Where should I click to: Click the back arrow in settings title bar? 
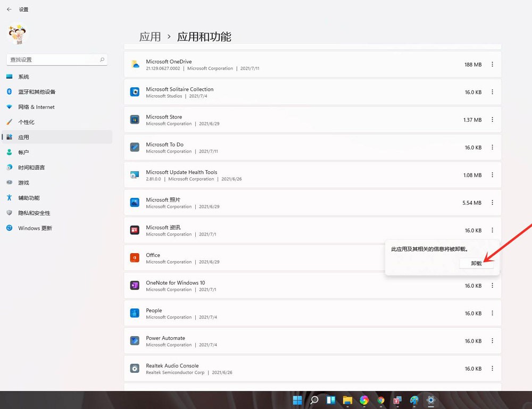point(9,10)
